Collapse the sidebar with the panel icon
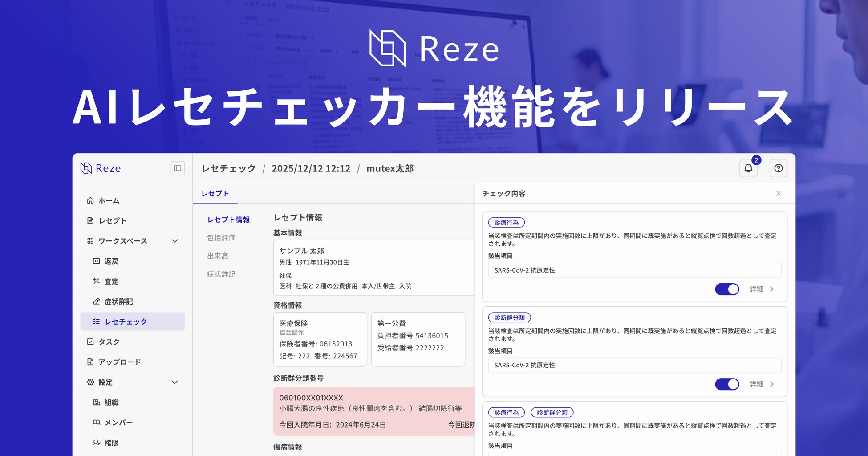Viewport: 868px width, 456px height. pos(178,168)
